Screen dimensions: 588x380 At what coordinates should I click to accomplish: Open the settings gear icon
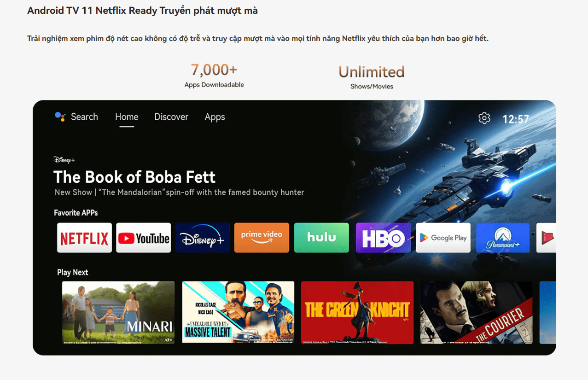(484, 118)
